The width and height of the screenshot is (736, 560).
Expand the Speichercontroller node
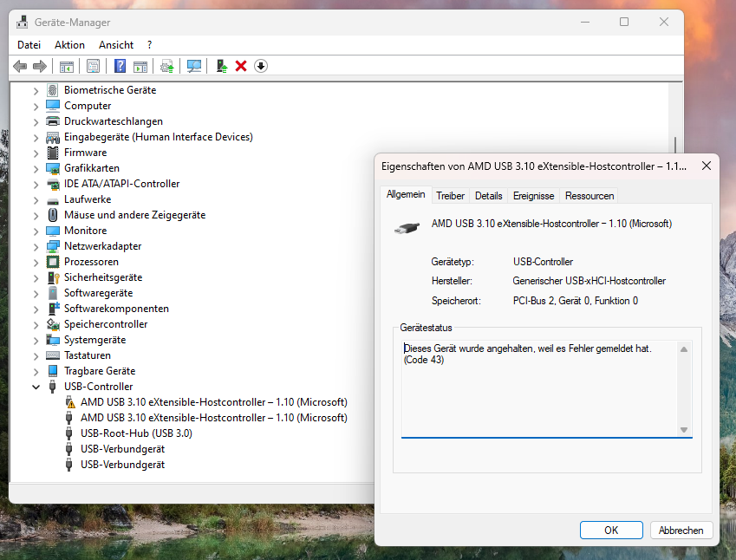pyautogui.click(x=36, y=325)
